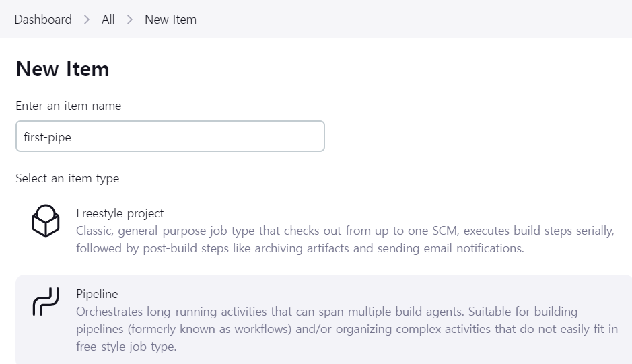Focus the item name input field

(x=202, y=137)
